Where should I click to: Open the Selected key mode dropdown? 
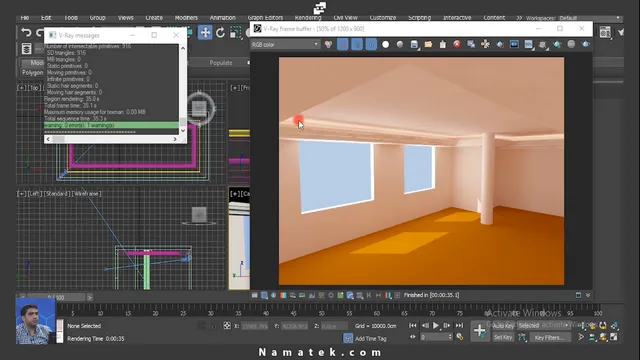(544, 326)
